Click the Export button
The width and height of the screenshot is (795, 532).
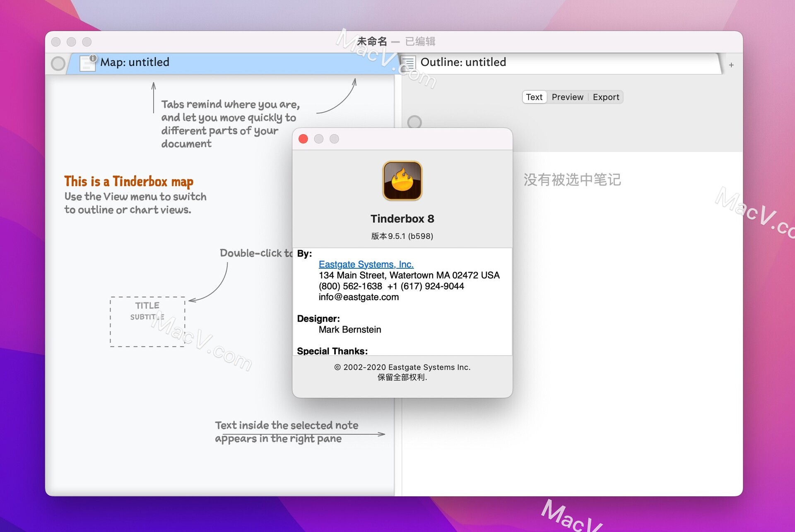pos(606,96)
